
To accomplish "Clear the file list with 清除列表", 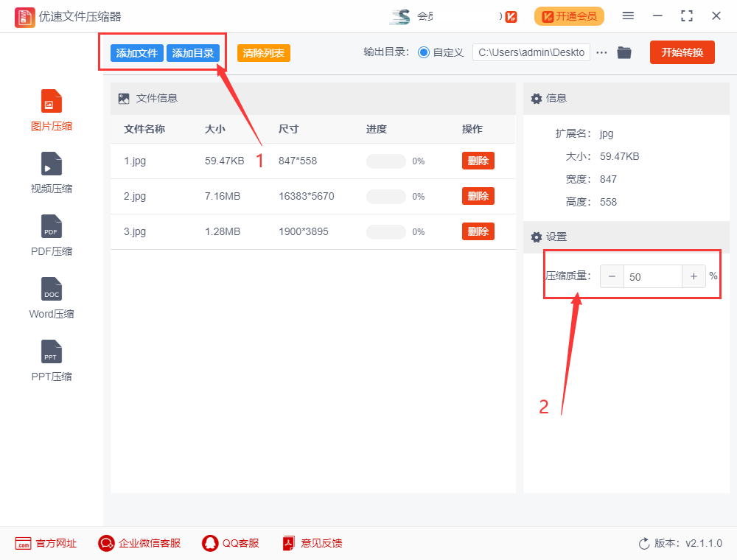I will click(263, 52).
